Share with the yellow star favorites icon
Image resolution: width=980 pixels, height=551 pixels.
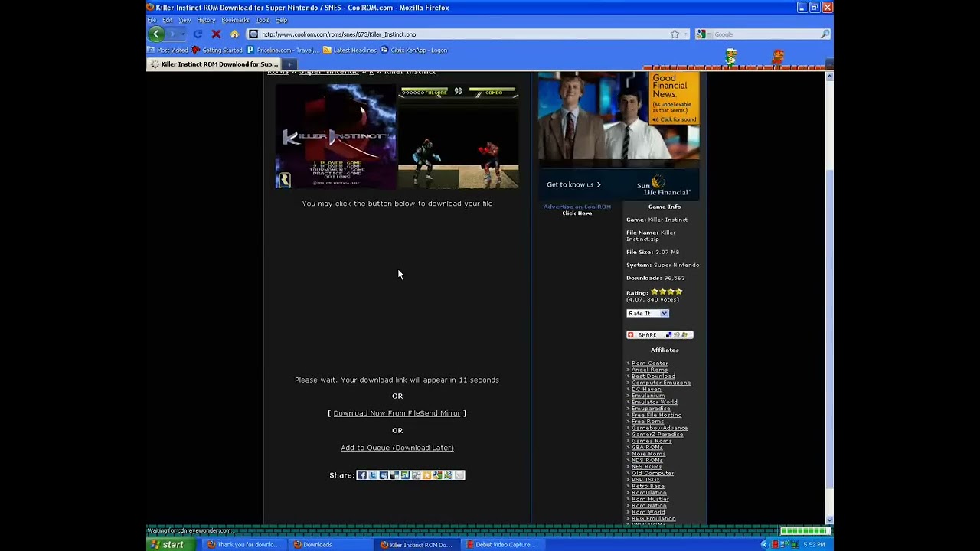point(426,475)
